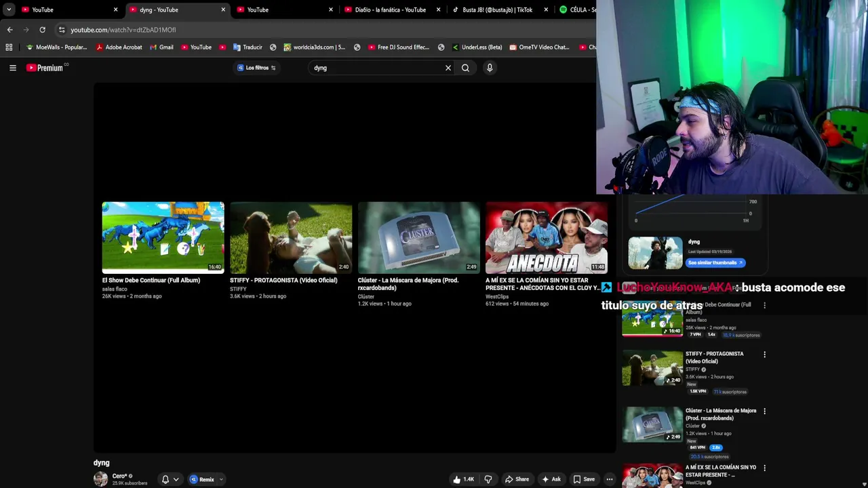
Task: Open the UnderLess (Beta) bookmark
Action: coord(477,47)
